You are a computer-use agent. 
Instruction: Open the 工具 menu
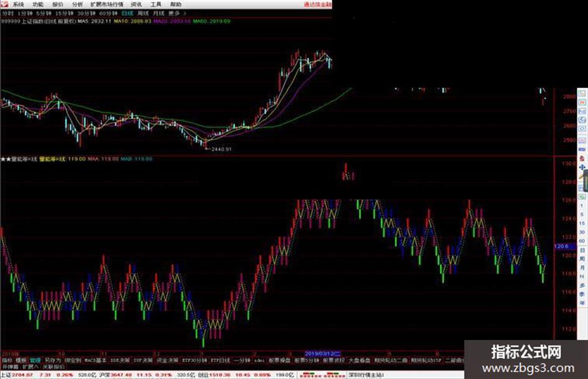coord(156,4)
